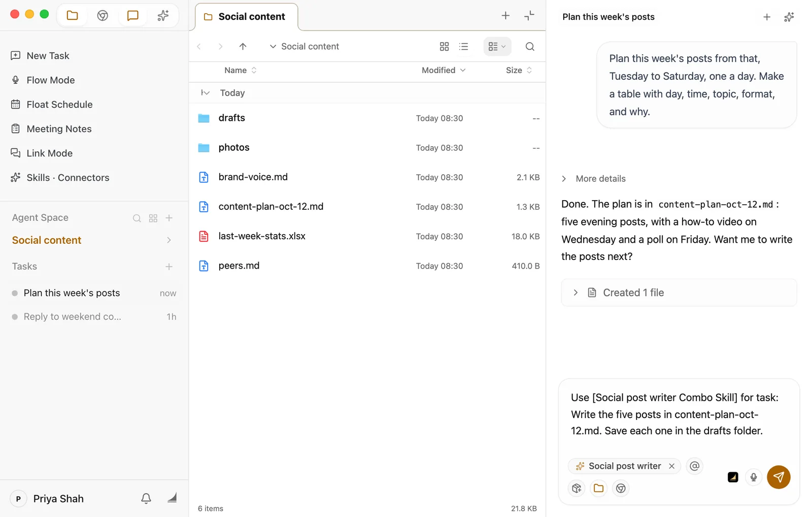The image size is (812, 517).
Task: Open the 'Plan this week's posts' task
Action: point(94,293)
